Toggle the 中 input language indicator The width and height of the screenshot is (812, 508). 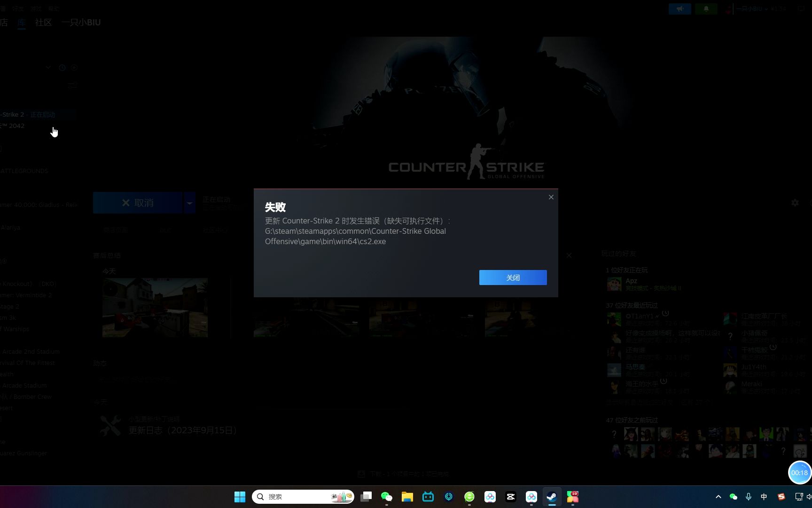tap(764, 497)
